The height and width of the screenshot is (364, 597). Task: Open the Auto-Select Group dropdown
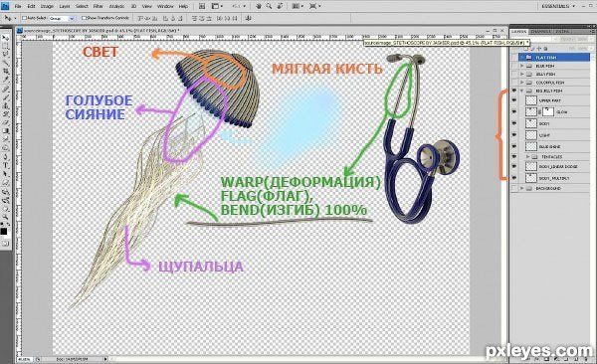pyautogui.click(x=62, y=18)
